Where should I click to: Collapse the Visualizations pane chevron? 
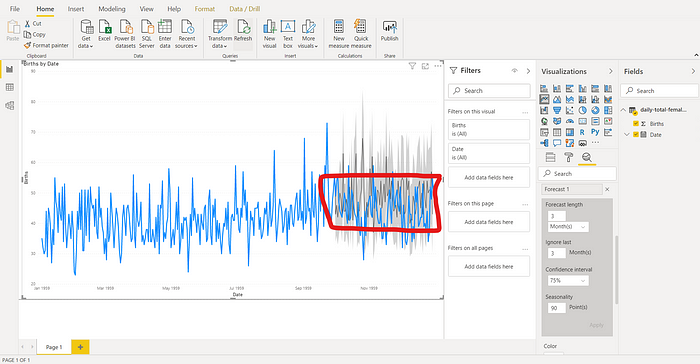point(610,71)
